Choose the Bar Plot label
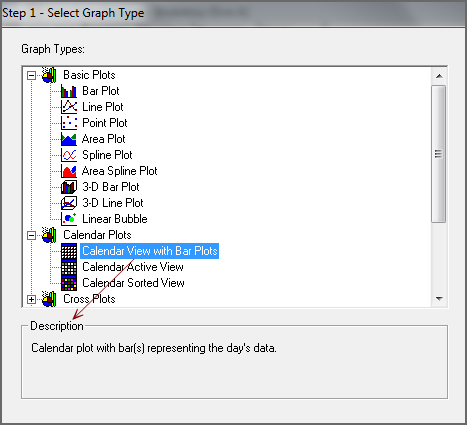The height and width of the screenshot is (425, 467). click(101, 91)
